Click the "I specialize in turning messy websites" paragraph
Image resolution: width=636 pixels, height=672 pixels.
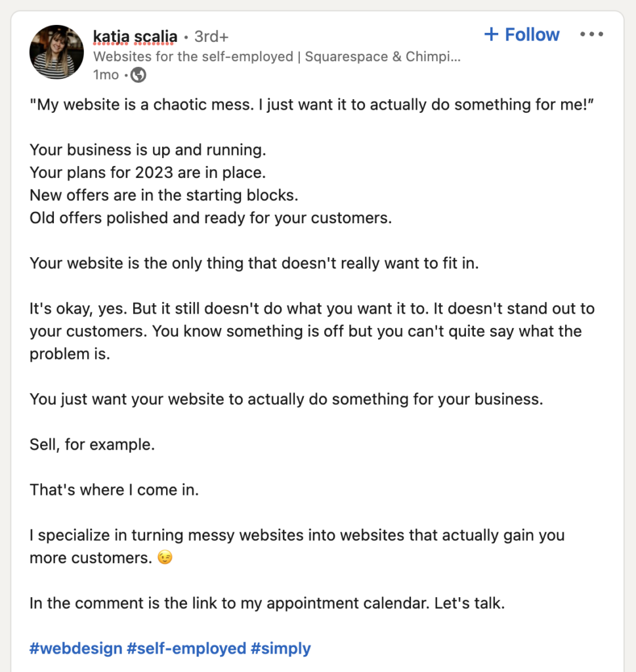pos(297,547)
